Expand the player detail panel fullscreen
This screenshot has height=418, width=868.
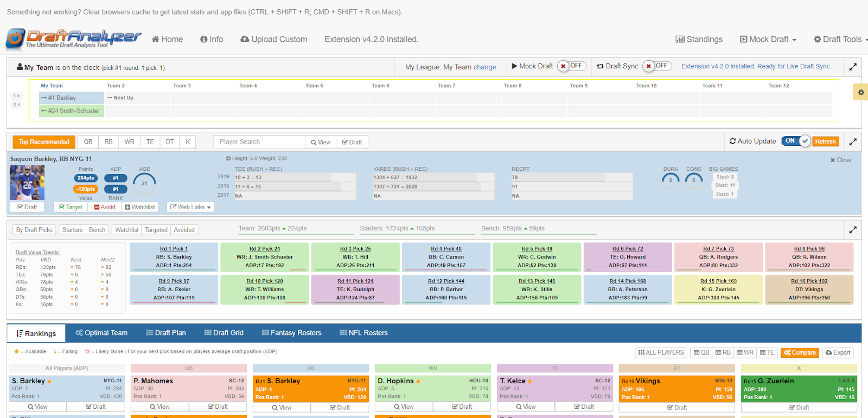(853, 142)
